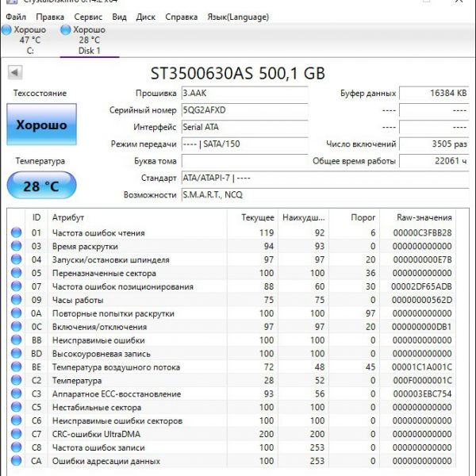
Task: Open the Вид menu
Action: pyautogui.click(x=119, y=17)
